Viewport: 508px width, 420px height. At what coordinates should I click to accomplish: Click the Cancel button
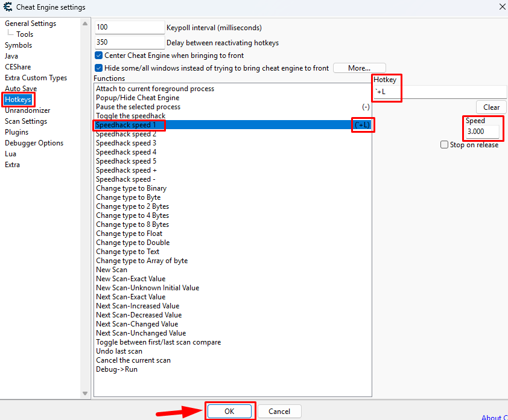279,412
